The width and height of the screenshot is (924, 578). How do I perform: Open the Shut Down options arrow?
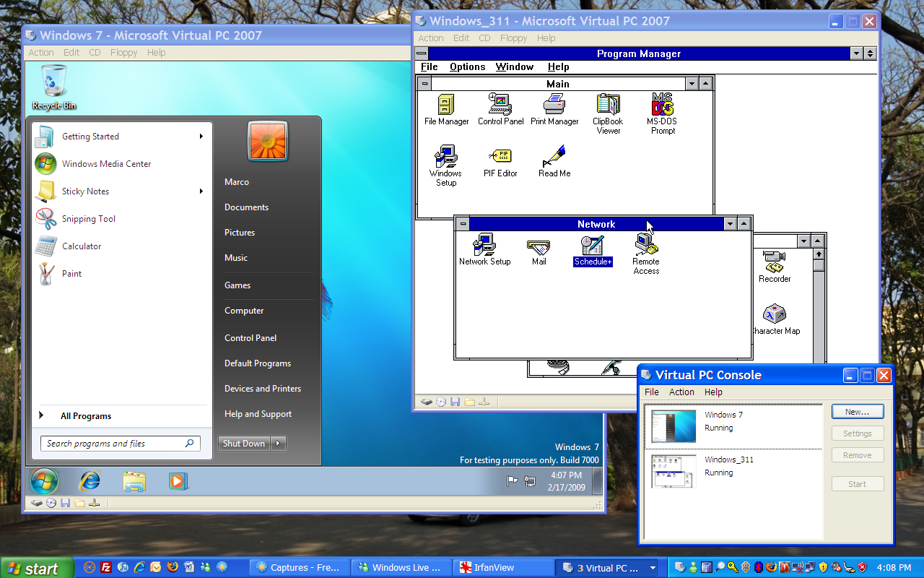click(279, 444)
